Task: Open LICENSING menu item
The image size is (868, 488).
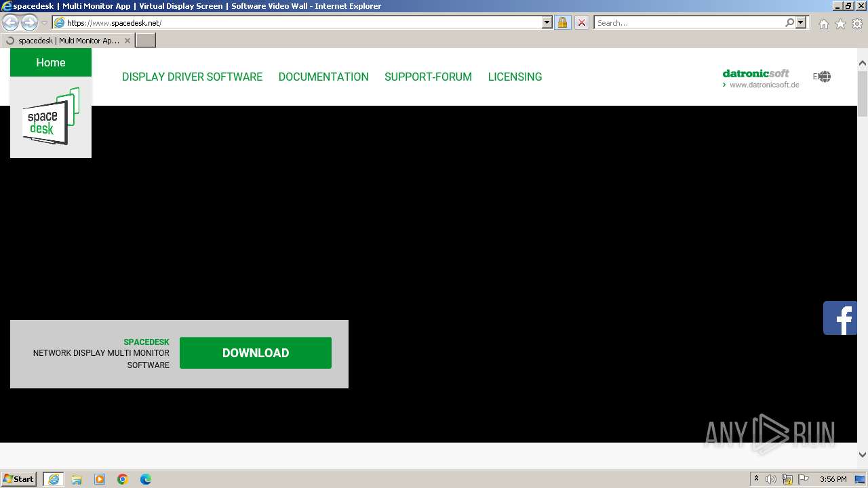Action: tap(515, 77)
